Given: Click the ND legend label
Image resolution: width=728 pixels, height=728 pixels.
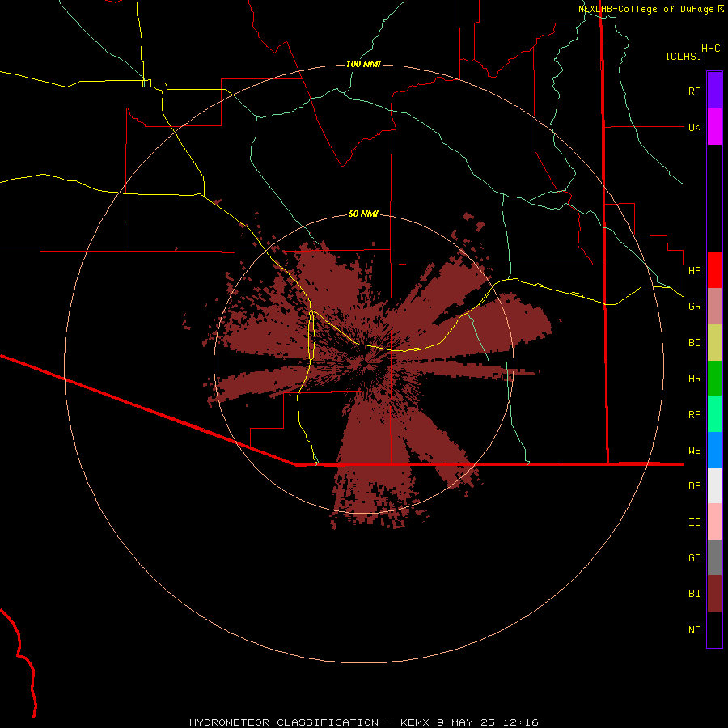Looking at the screenshot, I should 694,630.
